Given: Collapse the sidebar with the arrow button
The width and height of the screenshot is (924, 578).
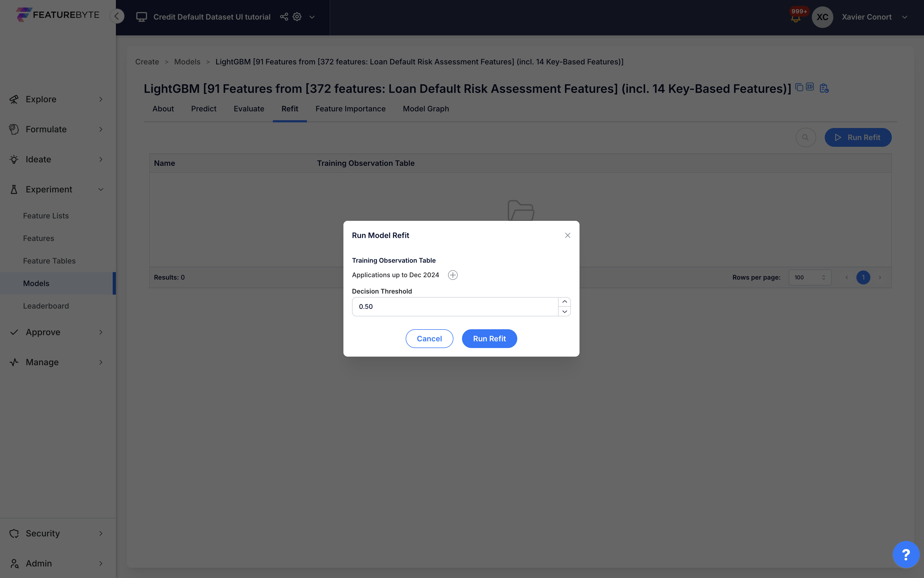Looking at the screenshot, I should [x=117, y=16].
